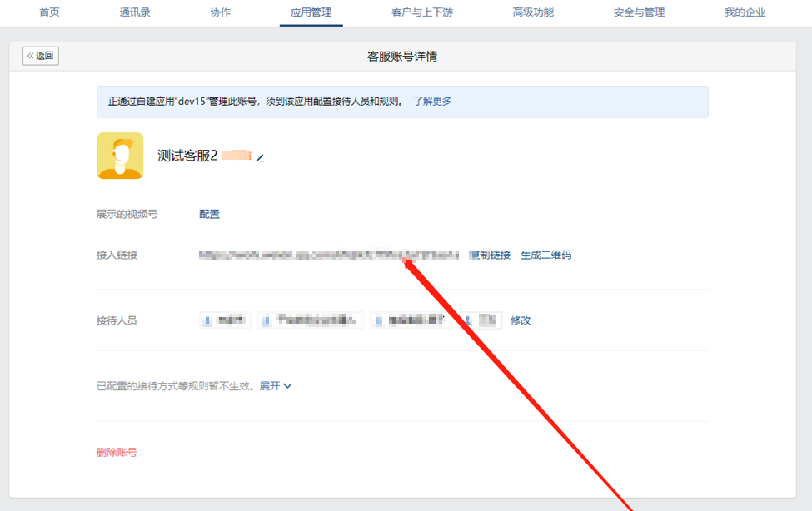
Task: Click the first 接待人员 member chip
Action: pos(225,320)
